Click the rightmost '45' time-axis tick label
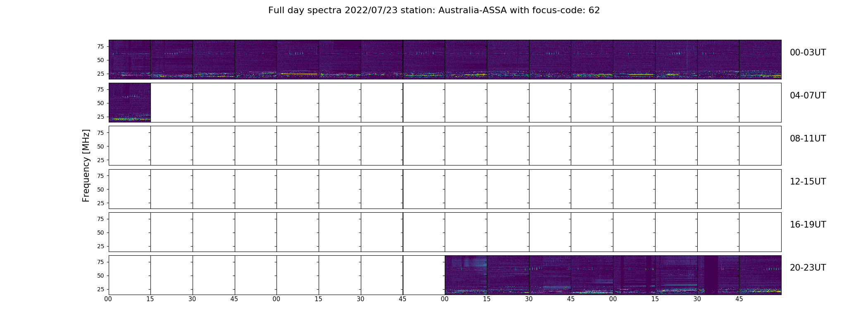Screen dimensions: 868x331 click(739, 299)
